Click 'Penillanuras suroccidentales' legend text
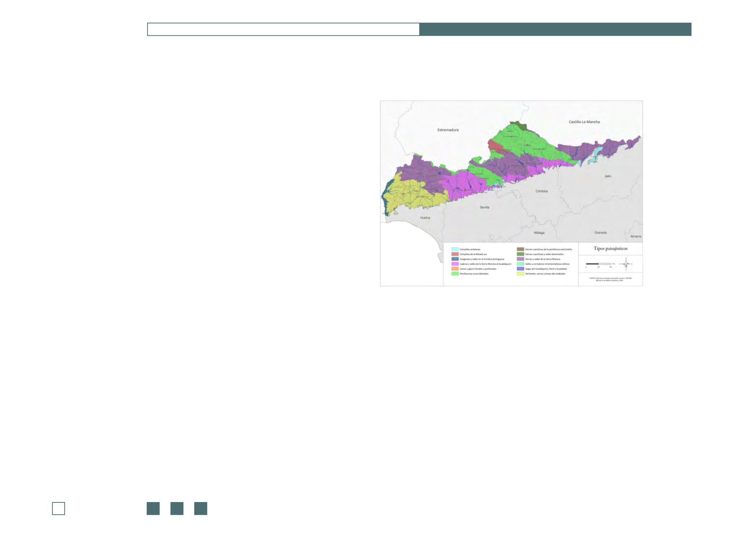The height and width of the screenshot is (534, 756). click(x=474, y=274)
